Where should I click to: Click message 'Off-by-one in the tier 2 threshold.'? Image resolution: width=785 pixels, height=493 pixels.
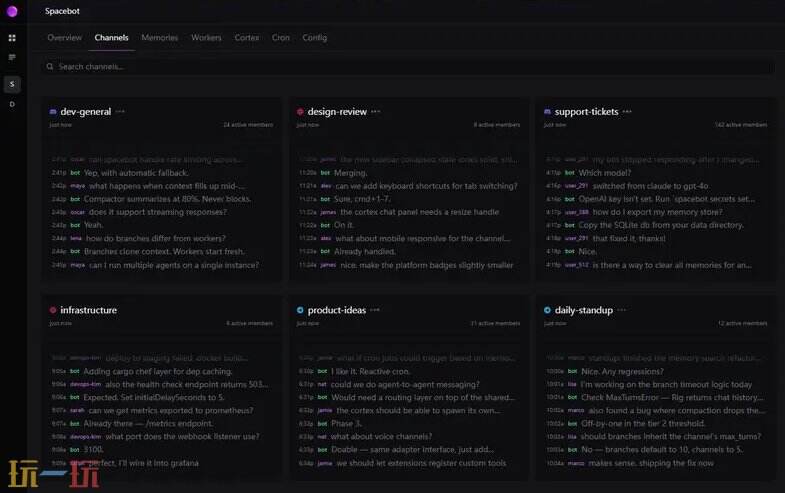coord(643,423)
